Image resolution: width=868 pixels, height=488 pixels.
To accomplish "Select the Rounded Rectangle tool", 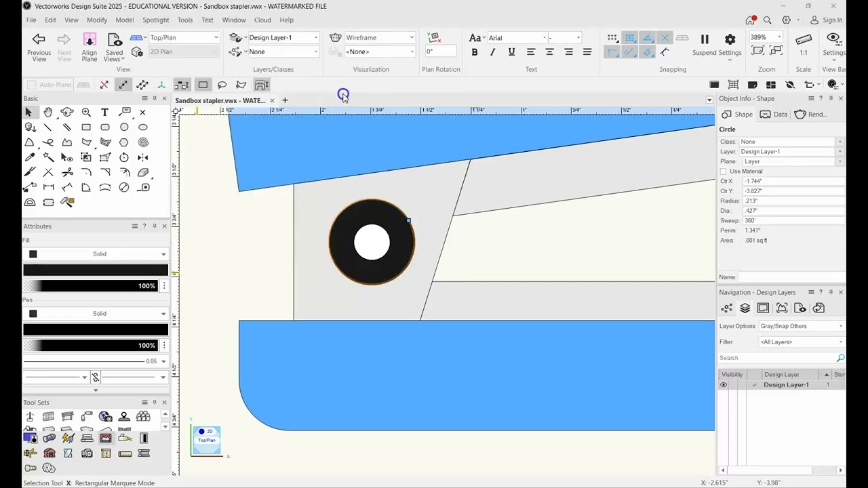I will [105, 127].
